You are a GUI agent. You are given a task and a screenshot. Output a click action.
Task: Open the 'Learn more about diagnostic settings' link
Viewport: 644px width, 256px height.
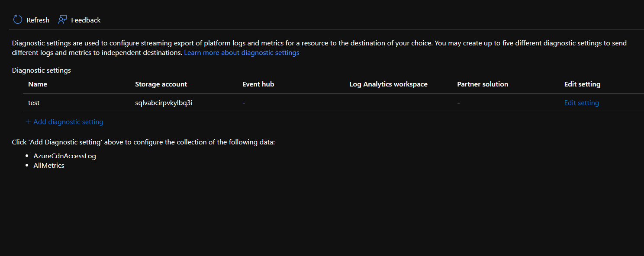(x=241, y=53)
